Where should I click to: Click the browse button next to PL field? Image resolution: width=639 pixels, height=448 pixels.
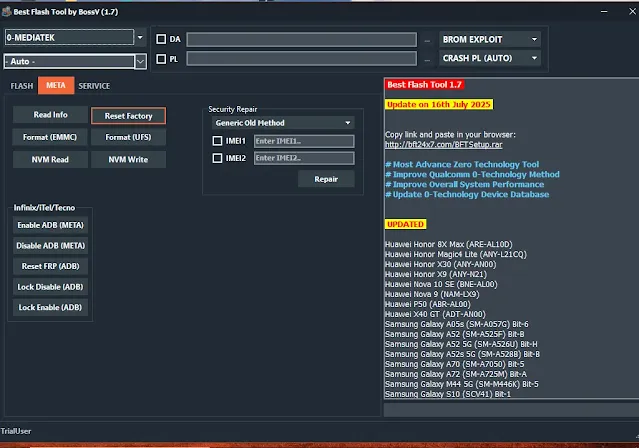coord(427,60)
